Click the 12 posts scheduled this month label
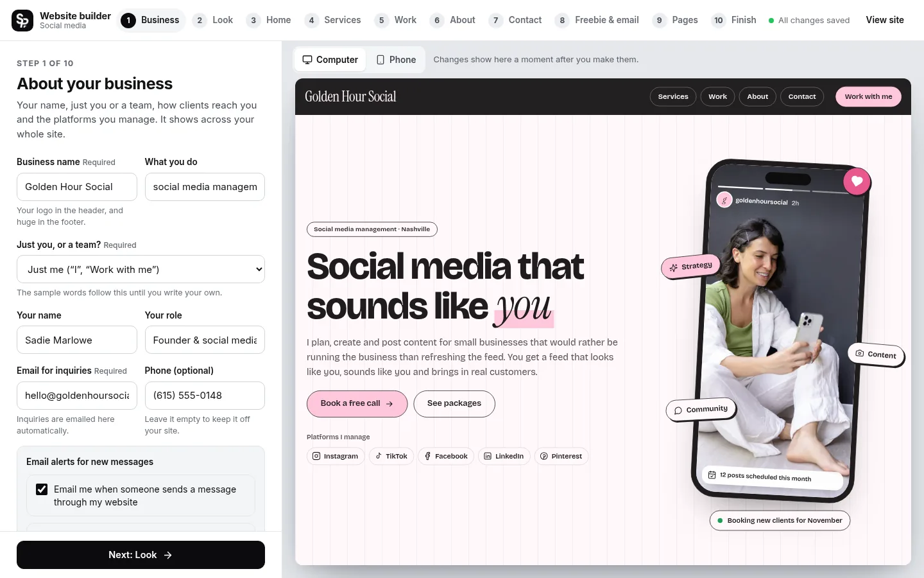924x578 pixels. 766,477
